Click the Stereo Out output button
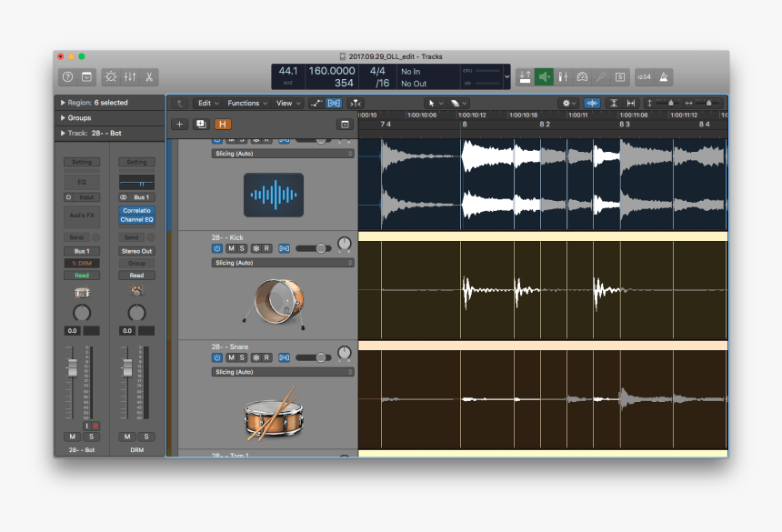 (x=137, y=250)
